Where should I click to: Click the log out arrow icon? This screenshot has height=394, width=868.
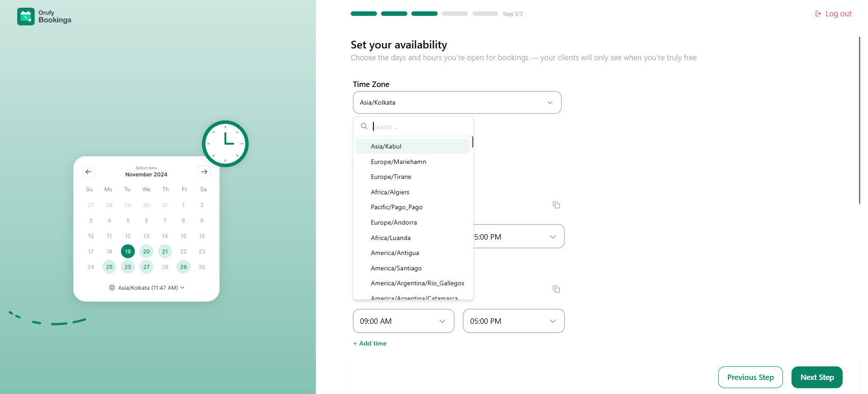tap(817, 14)
